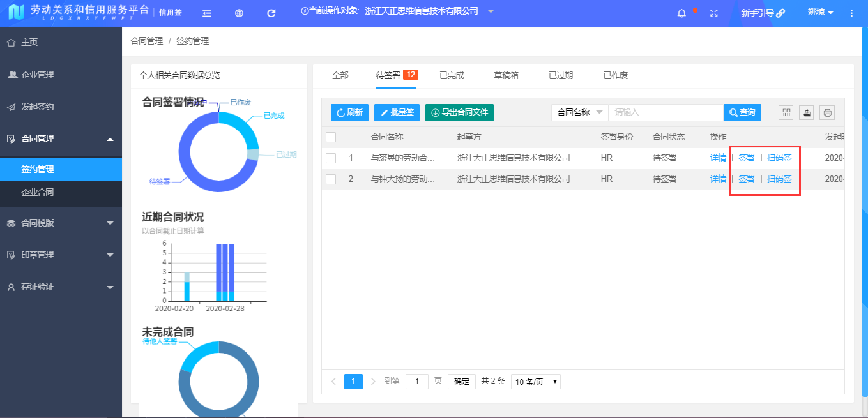This screenshot has height=418, width=868.
Task: Open the export icon beside the search box
Action: tap(806, 112)
